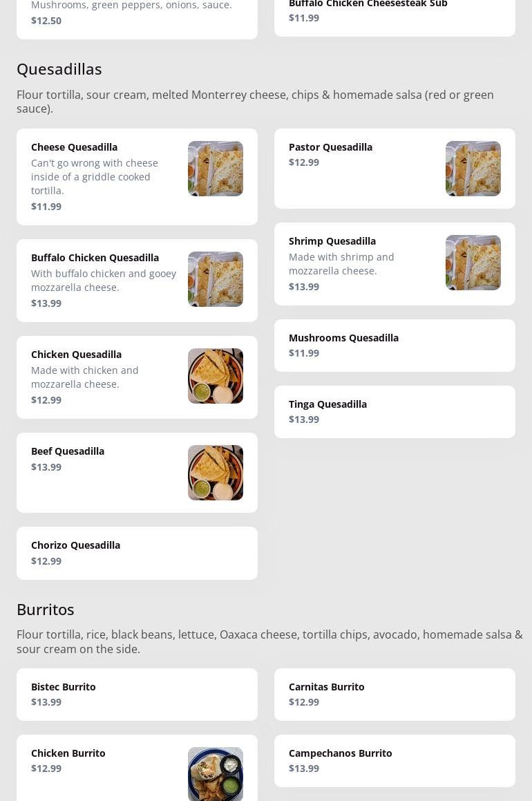Select the Carnitas Burrito card
The image size is (532, 801).
tap(395, 695)
